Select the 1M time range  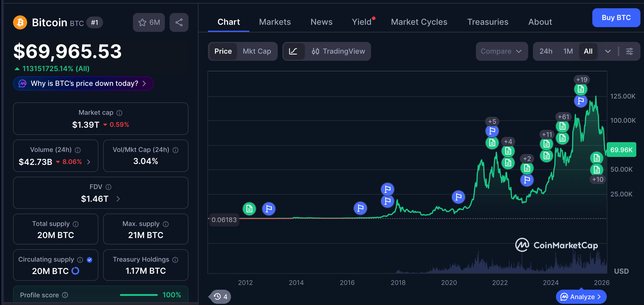point(568,51)
